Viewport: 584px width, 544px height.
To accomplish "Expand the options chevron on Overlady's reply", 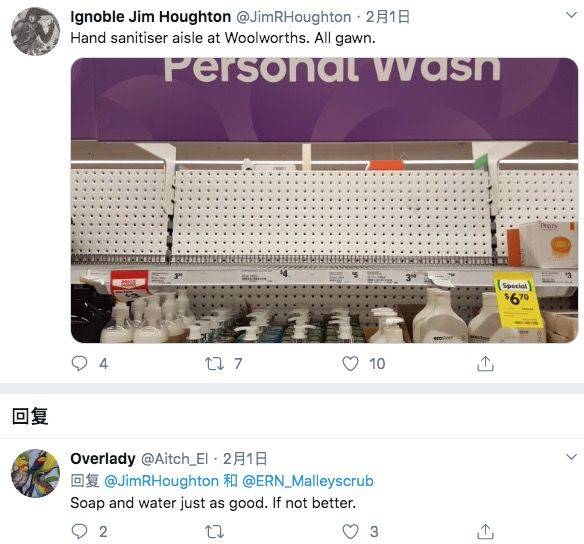I will pyautogui.click(x=571, y=457).
